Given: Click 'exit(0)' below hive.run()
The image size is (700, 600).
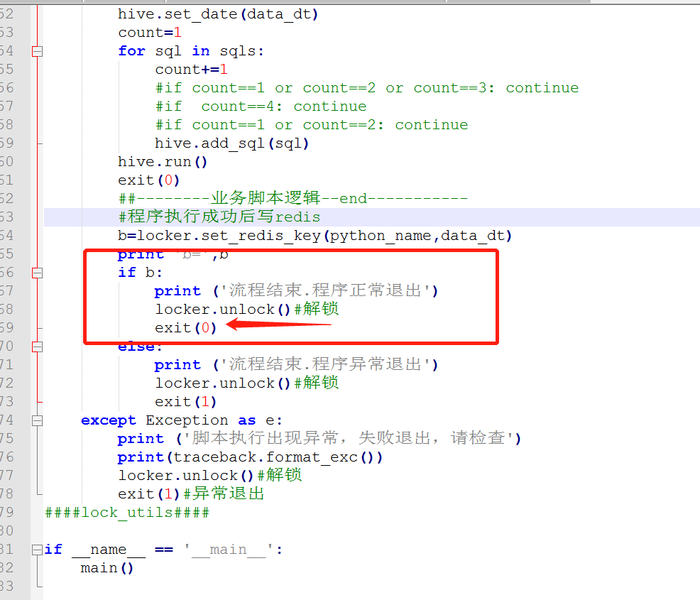Looking at the screenshot, I should point(148,180).
